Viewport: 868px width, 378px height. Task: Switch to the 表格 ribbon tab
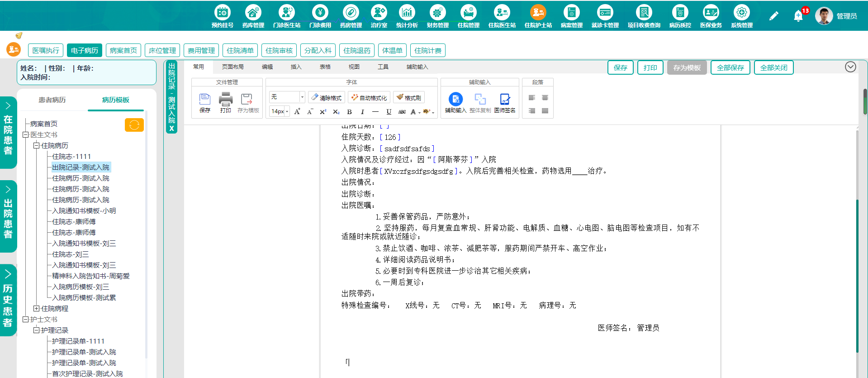pos(325,67)
